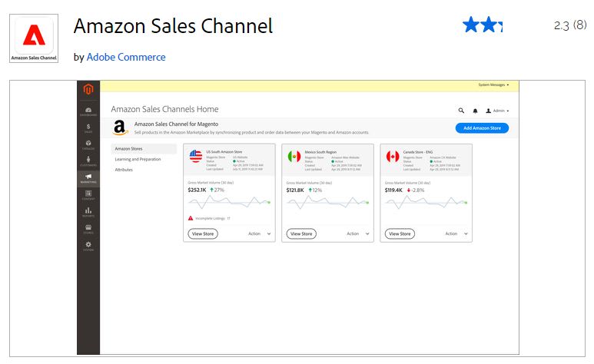Viewport: 594px width, 364px height.
Task: Open the Dashboard sidebar icon
Action: pyautogui.click(x=88, y=111)
